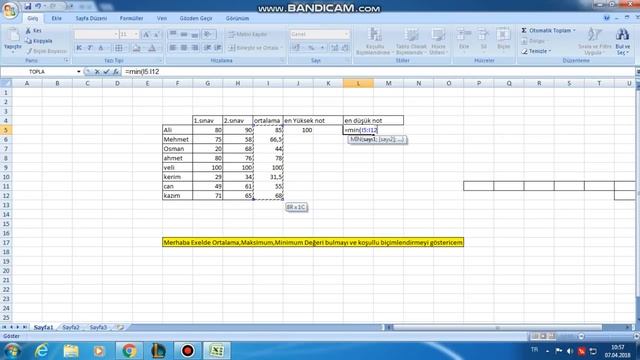Open Google Chrome from the taskbar
The width and height of the screenshot is (640, 360).
click(x=129, y=351)
